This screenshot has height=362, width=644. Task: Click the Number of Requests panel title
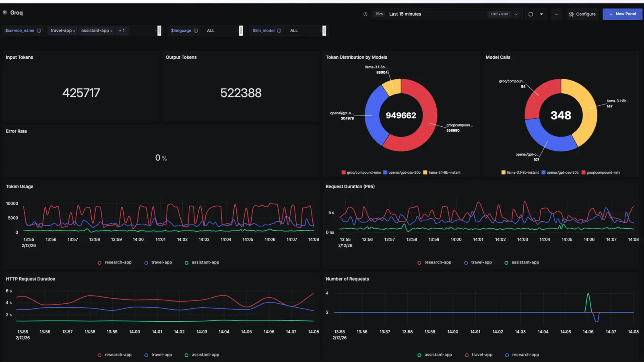point(347,279)
